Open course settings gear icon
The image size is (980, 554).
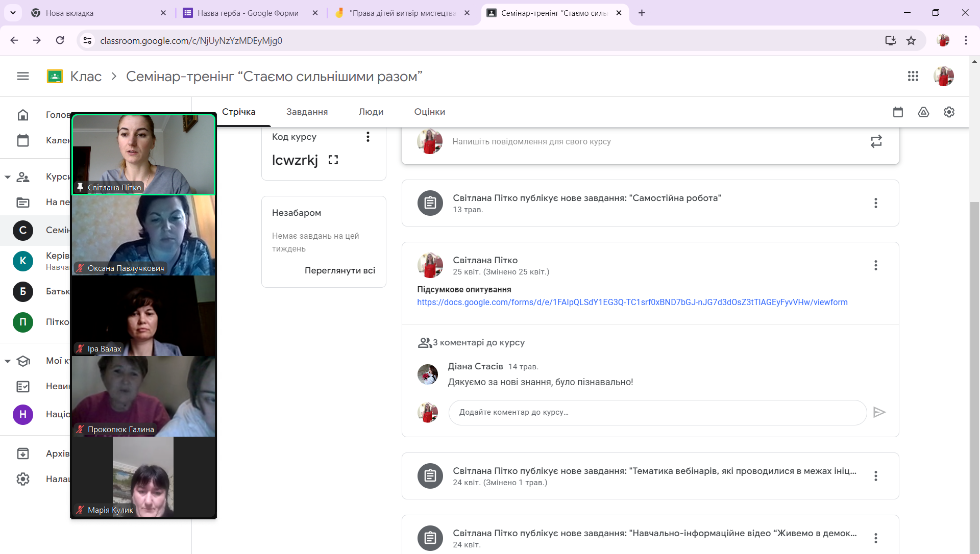949,112
